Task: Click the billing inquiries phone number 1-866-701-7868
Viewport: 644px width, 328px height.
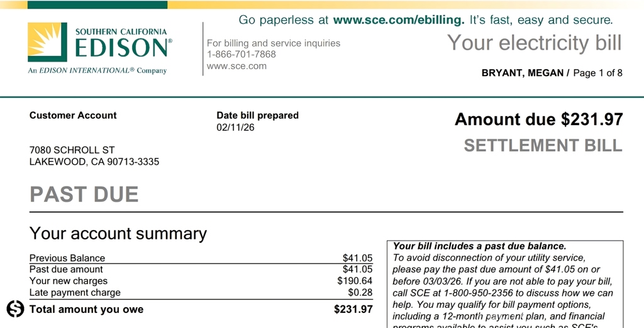Action: 241,54
